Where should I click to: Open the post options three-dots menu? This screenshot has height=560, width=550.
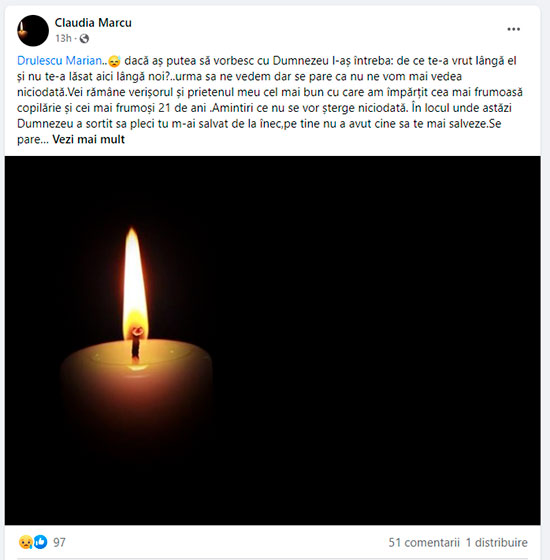pos(514,29)
